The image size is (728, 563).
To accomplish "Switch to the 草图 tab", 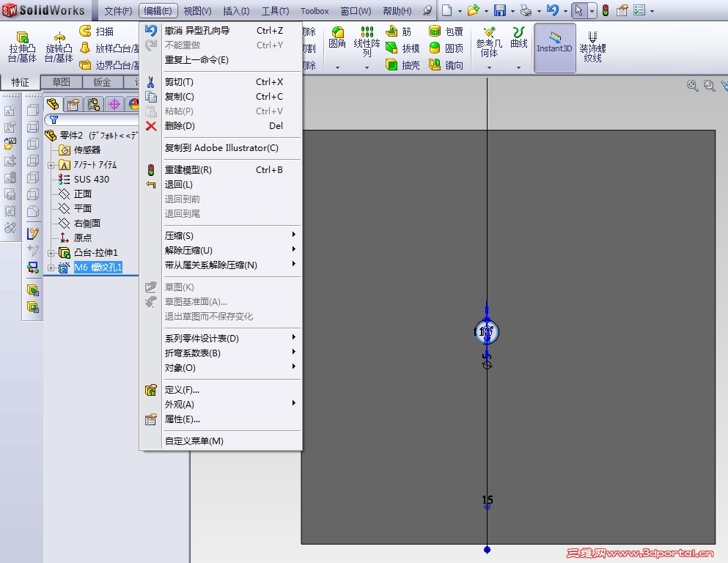I will [x=62, y=82].
